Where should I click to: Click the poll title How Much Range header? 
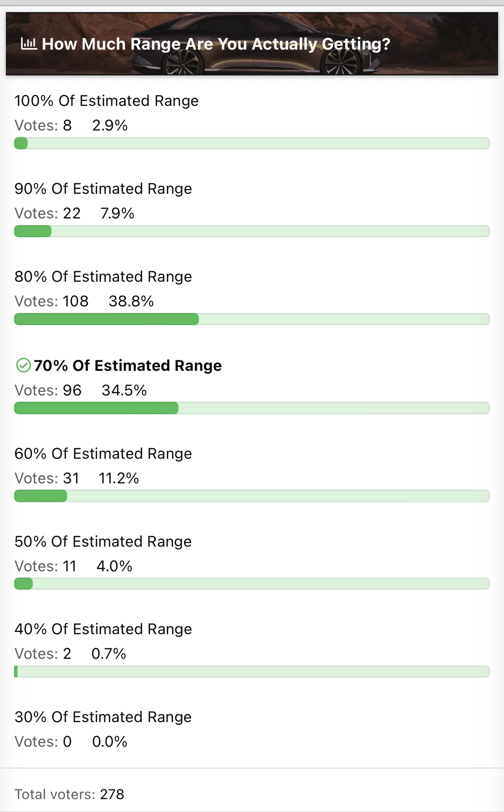tap(216, 44)
